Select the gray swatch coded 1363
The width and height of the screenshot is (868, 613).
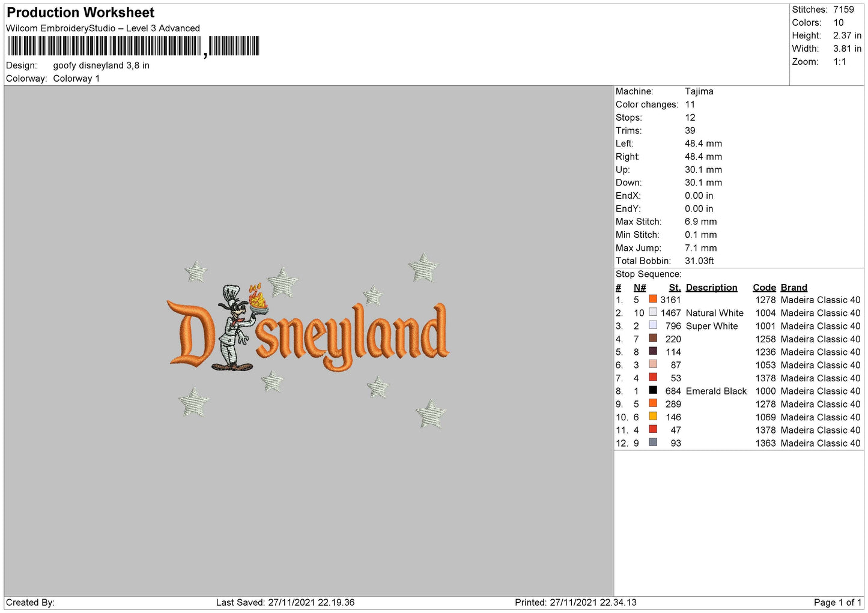[x=652, y=442]
